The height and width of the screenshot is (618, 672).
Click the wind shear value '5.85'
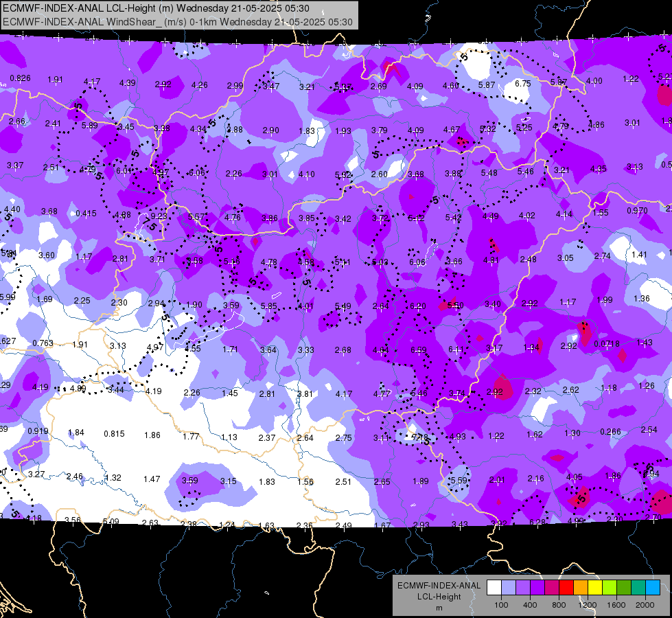pos(268,306)
